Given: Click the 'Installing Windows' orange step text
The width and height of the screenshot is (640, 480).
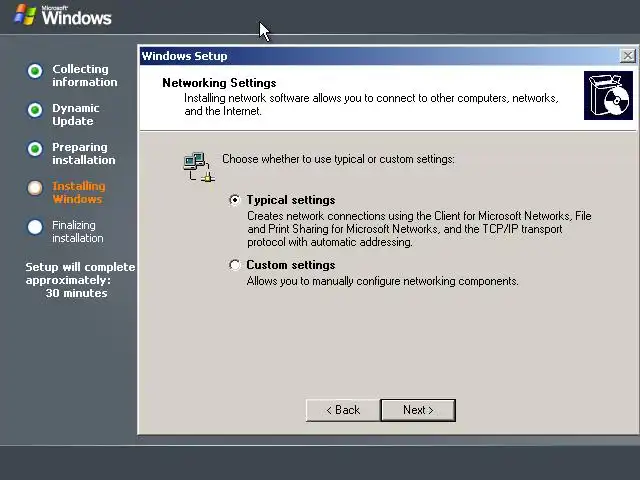Looking at the screenshot, I should click(x=79, y=193).
